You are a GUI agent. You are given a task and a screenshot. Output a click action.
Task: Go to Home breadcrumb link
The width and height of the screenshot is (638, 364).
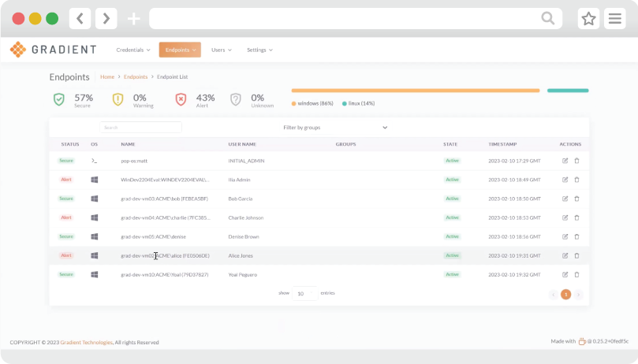tap(107, 76)
